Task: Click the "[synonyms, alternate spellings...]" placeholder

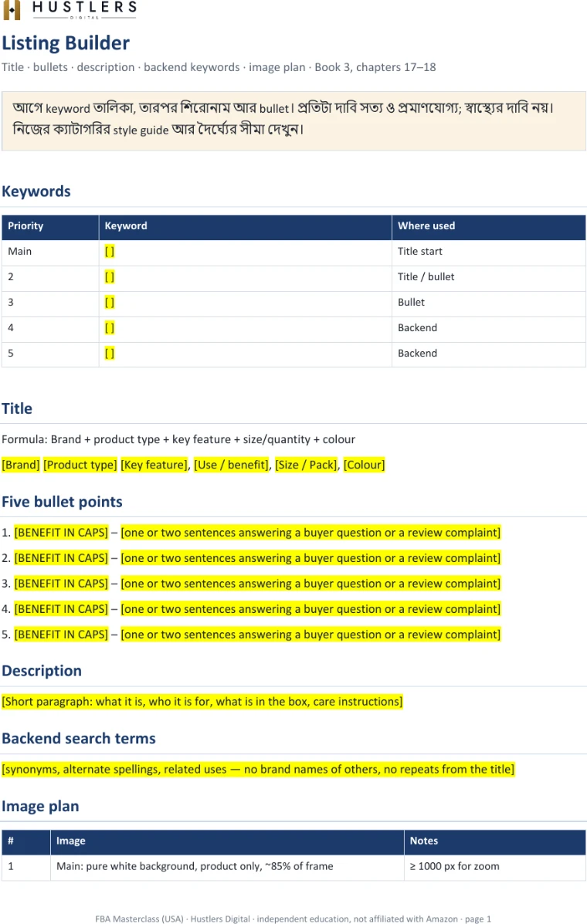Action: coord(258,770)
